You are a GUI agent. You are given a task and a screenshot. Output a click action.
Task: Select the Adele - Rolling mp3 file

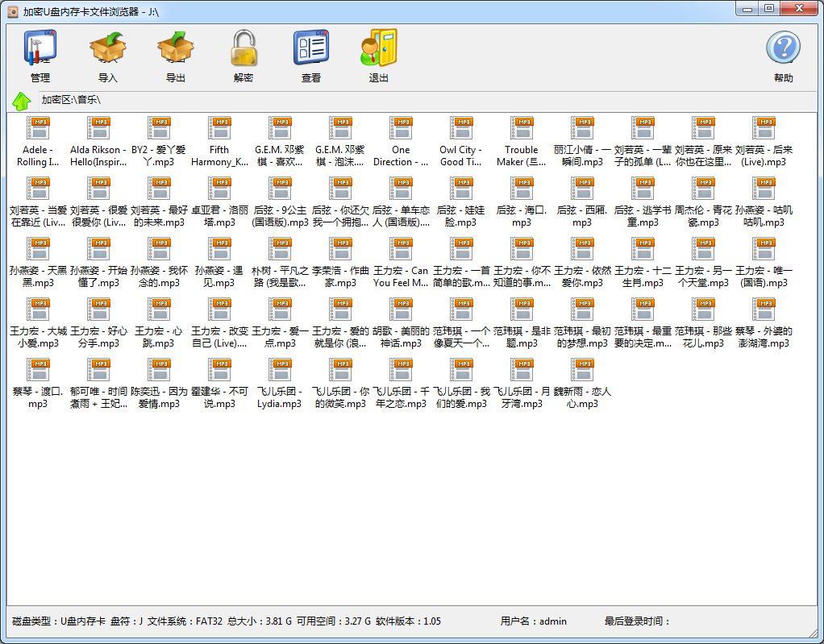(x=39, y=142)
